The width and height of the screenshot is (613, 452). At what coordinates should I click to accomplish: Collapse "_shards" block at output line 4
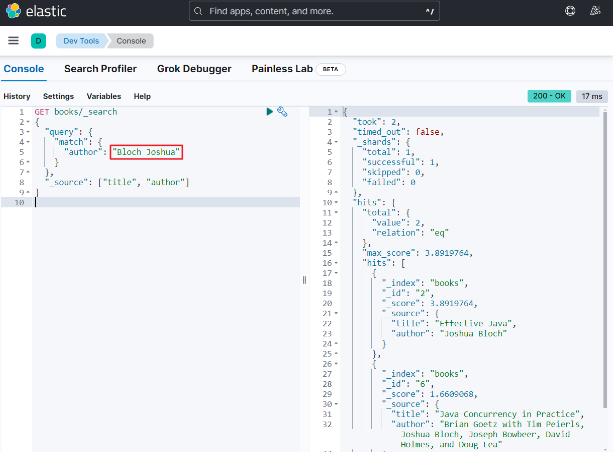[336, 142]
